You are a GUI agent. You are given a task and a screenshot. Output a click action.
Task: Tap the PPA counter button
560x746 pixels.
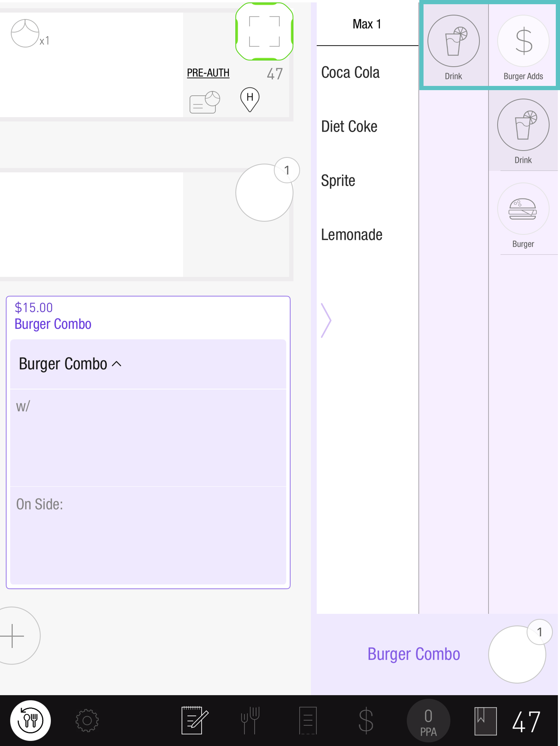pos(428,721)
